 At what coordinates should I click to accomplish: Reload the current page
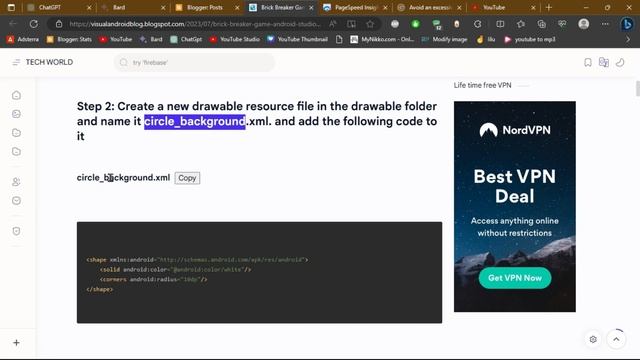coord(34,24)
